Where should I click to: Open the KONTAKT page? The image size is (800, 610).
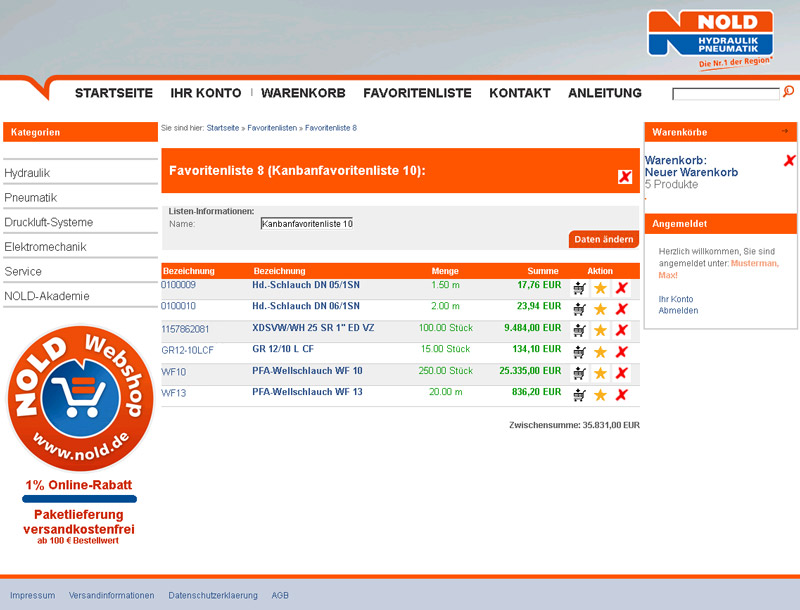520,93
